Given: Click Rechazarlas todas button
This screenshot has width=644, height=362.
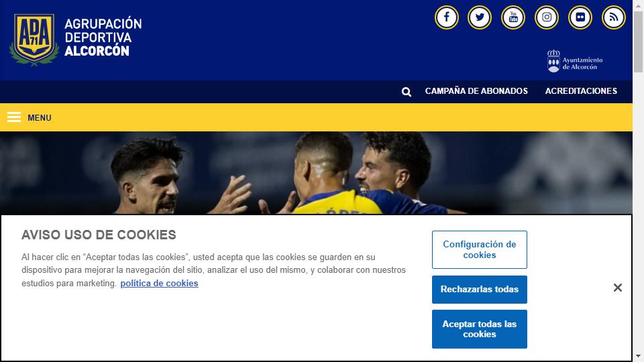Looking at the screenshot, I should (479, 290).
